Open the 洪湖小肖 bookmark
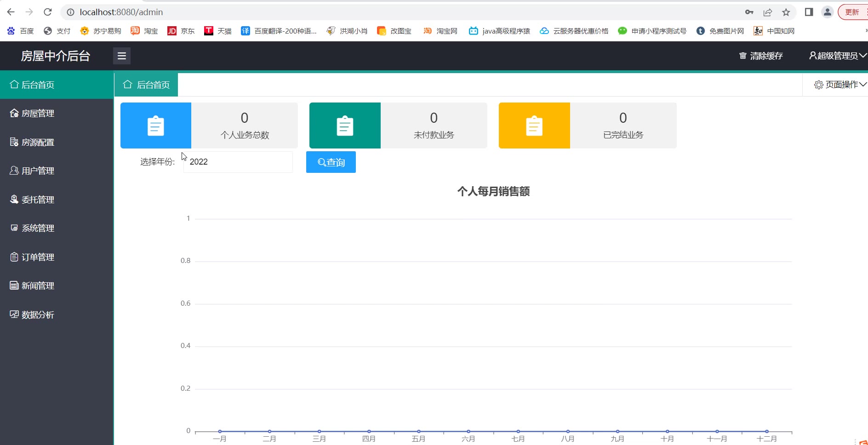This screenshot has height=445, width=868. coord(347,31)
